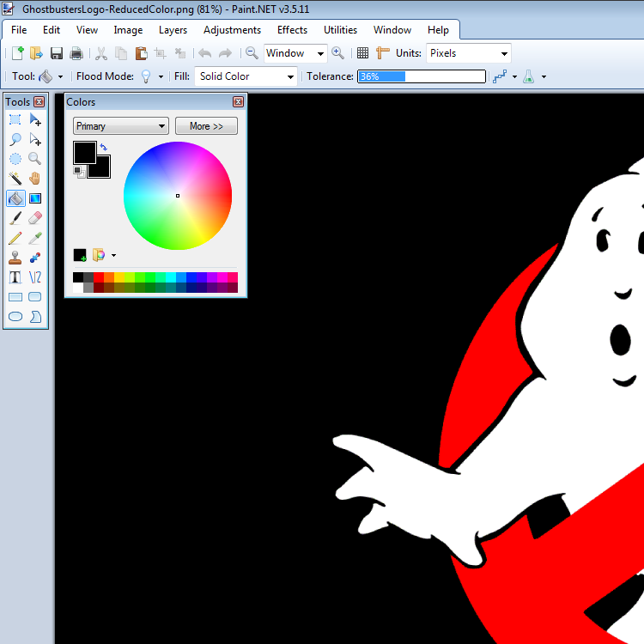Open the Utilities menu
Viewport: 644px width, 644px height.
[x=341, y=30]
